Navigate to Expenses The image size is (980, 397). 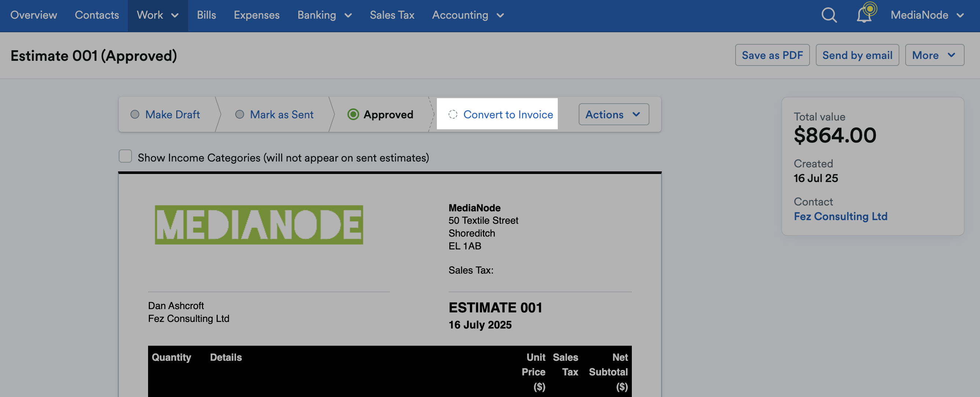(257, 15)
